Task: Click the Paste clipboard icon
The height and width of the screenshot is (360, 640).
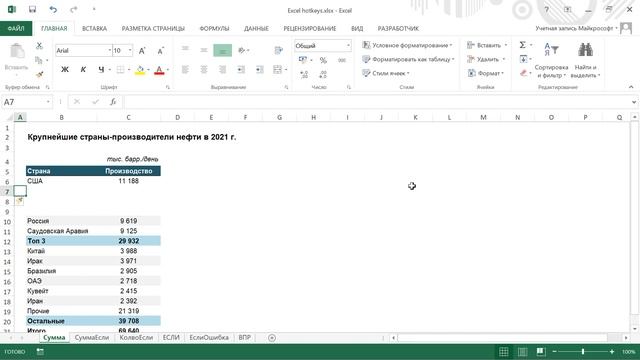Action: 17,52
